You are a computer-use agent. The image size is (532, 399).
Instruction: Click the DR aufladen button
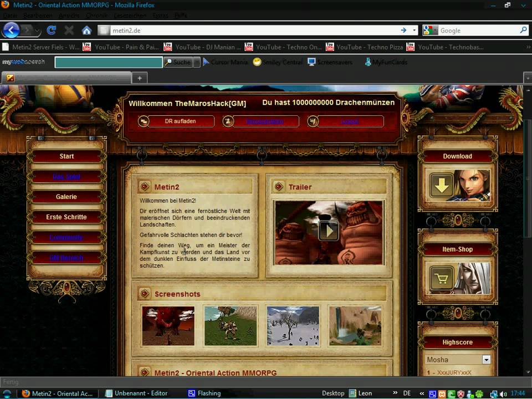click(x=180, y=121)
